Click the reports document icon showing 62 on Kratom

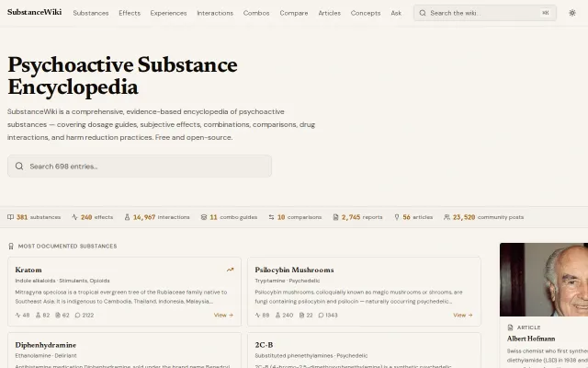click(58, 315)
